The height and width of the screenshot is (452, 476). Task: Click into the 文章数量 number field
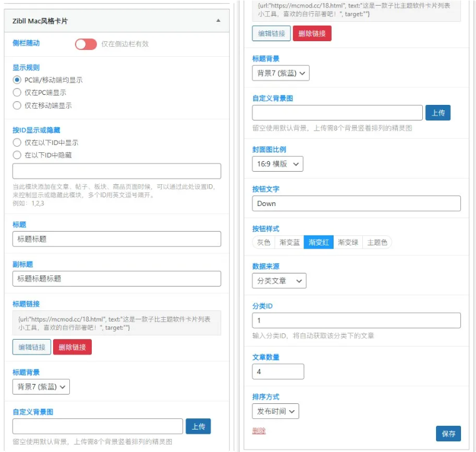(277, 371)
